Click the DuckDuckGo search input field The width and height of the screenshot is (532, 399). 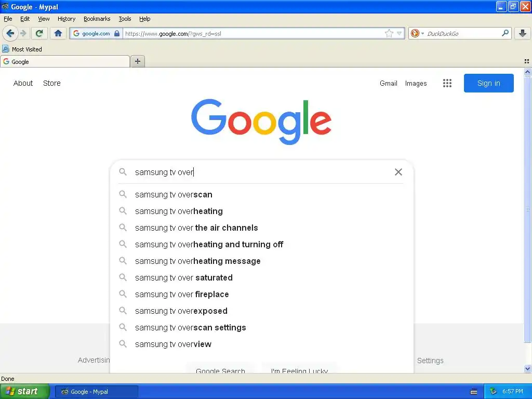[463, 33]
